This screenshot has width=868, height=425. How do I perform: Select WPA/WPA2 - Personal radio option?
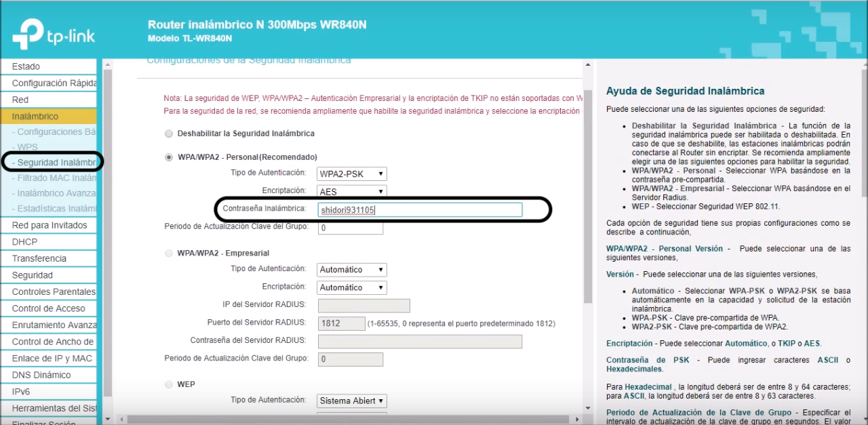pyautogui.click(x=169, y=157)
